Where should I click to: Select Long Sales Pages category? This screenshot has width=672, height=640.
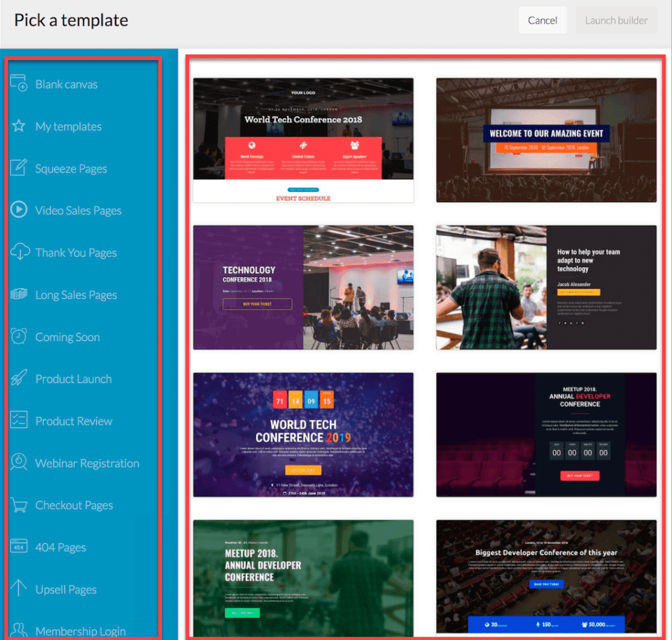[76, 295]
